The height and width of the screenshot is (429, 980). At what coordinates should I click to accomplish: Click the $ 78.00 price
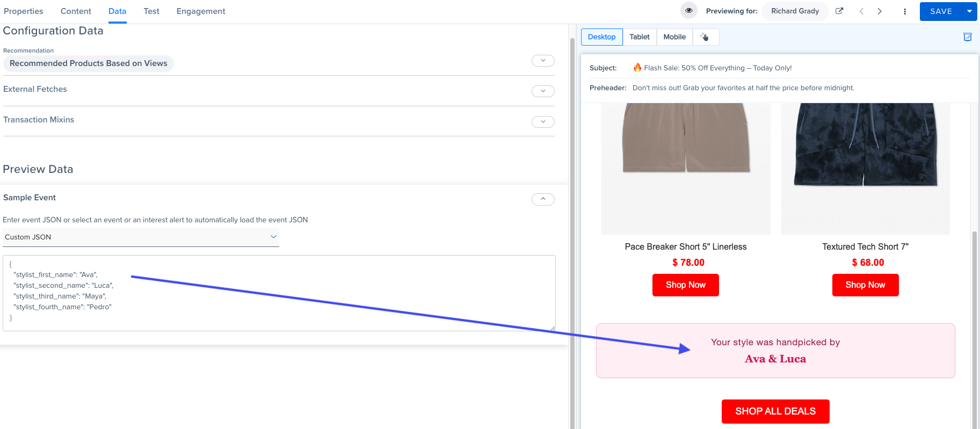(688, 263)
